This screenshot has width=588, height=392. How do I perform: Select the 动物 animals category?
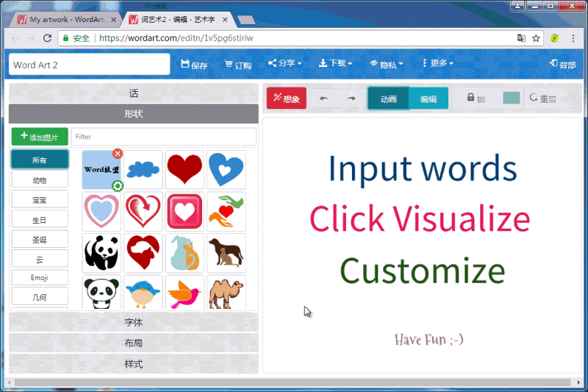(40, 180)
